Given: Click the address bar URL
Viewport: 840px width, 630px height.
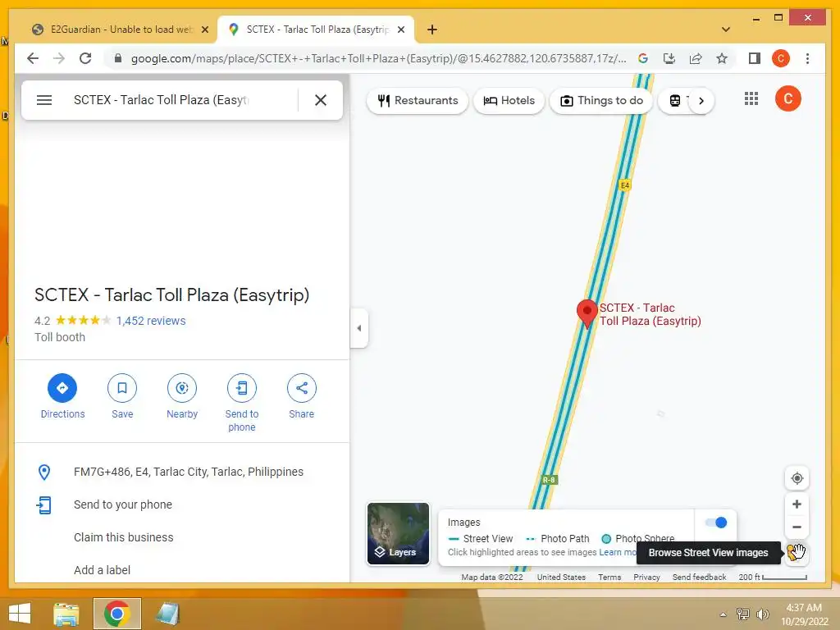Looking at the screenshot, I should pos(378,58).
